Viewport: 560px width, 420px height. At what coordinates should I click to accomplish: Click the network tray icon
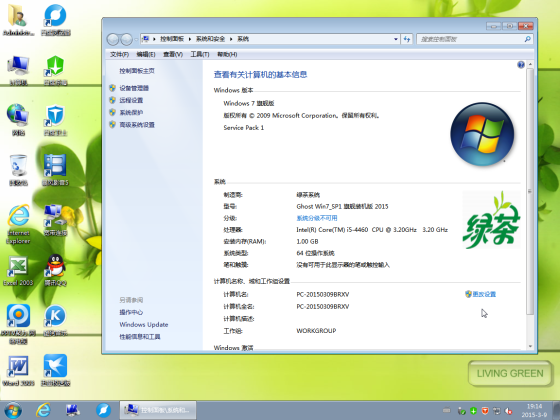point(497,411)
